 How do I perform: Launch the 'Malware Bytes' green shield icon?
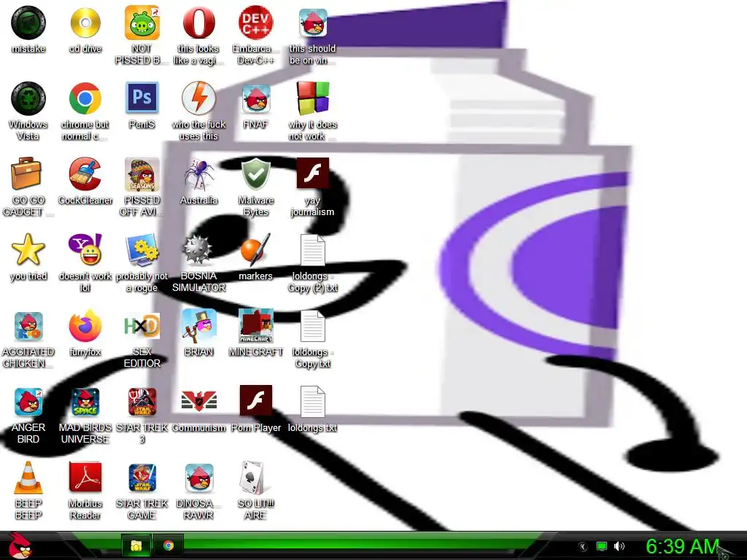coord(256,174)
